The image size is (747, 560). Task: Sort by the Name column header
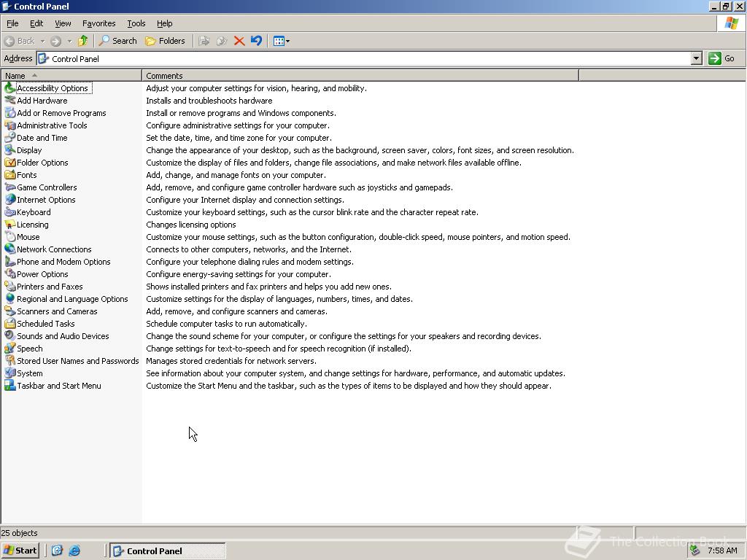[71, 75]
